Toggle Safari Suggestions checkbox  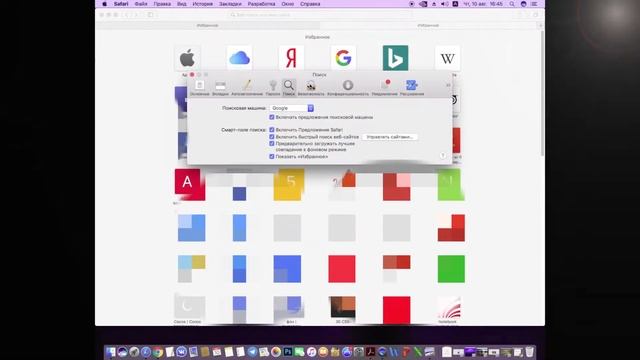[272, 130]
